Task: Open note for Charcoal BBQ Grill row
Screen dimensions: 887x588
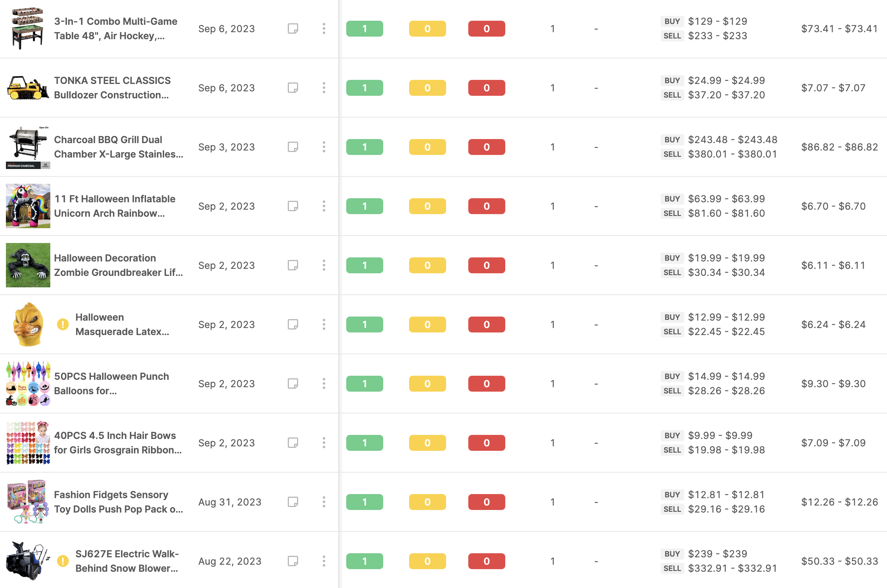Action: (293, 147)
